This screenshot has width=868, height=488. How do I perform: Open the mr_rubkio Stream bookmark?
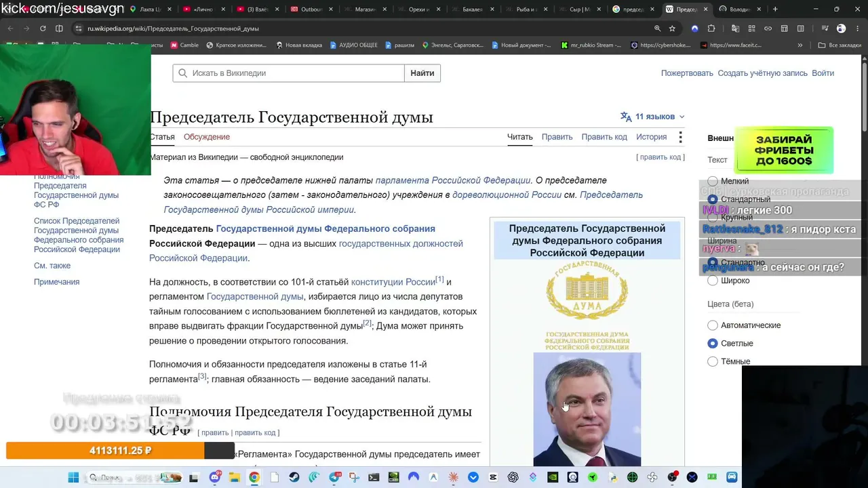591,45
